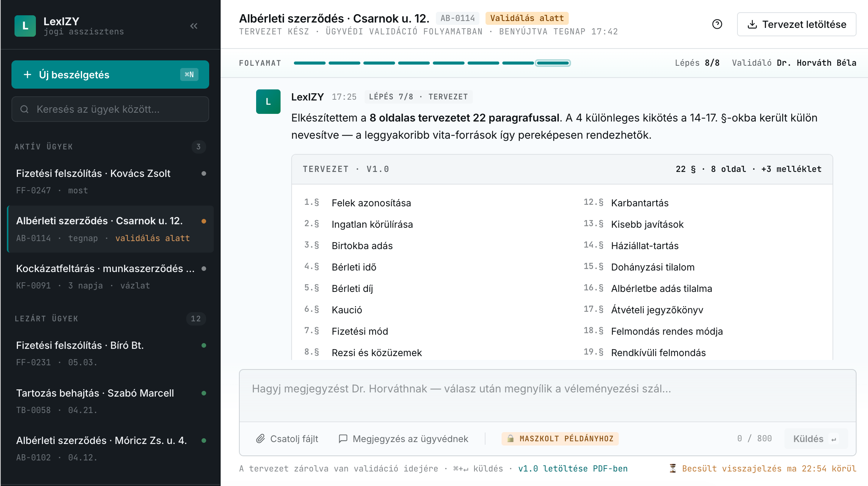Click paragraph 3.§ Birtokba adás
The height and width of the screenshot is (486, 868).
click(348, 246)
